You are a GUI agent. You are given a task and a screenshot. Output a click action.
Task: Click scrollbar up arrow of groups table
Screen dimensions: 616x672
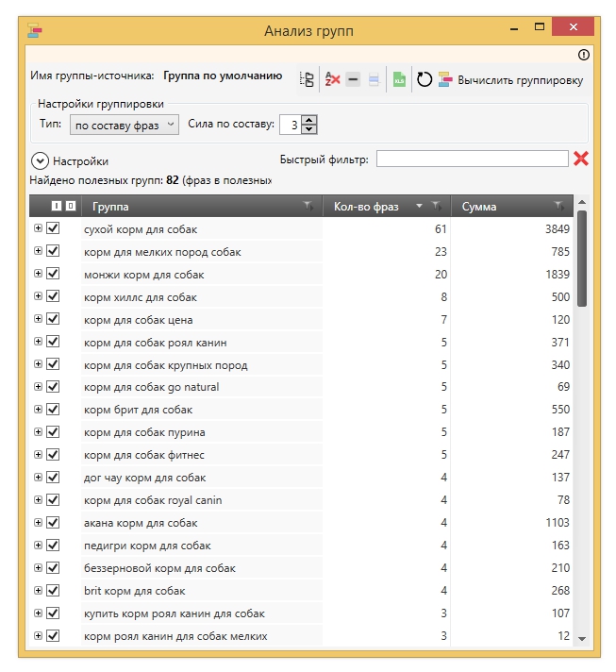click(x=582, y=202)
